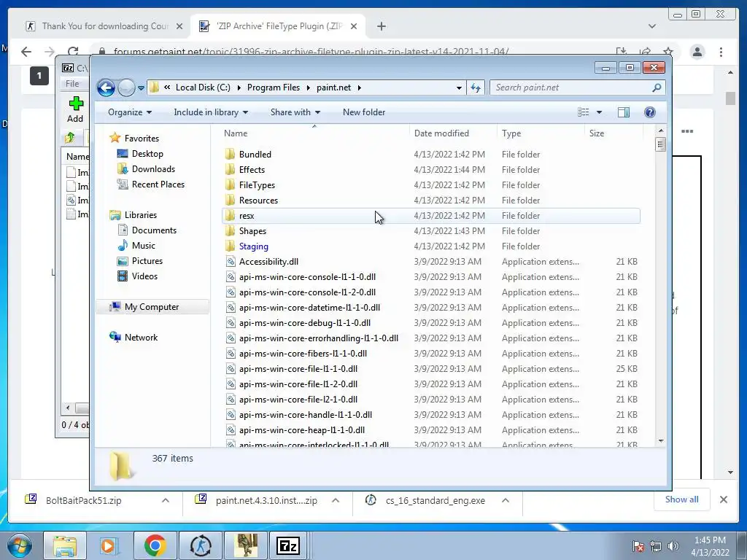This screenshot has width=747, height=560.
Task: Select the Effects folder
Action: click(430, 169)
